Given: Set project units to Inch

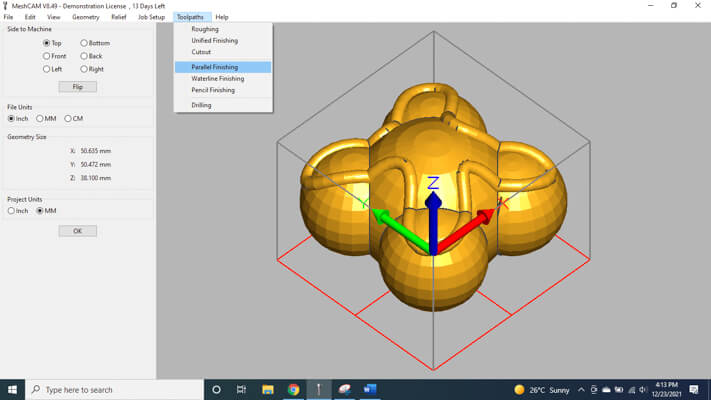Looking at the screenshot, I should [x=11, y=210].
